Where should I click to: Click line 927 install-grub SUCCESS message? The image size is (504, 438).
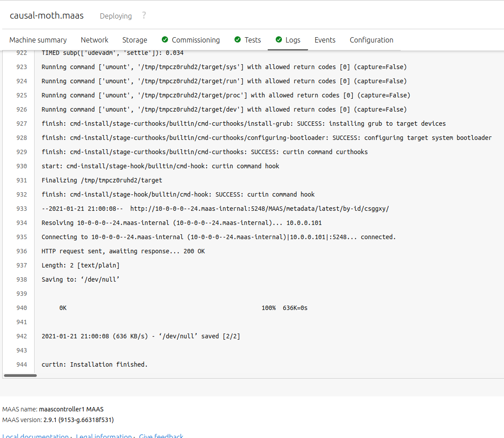[x=244, y=124]
